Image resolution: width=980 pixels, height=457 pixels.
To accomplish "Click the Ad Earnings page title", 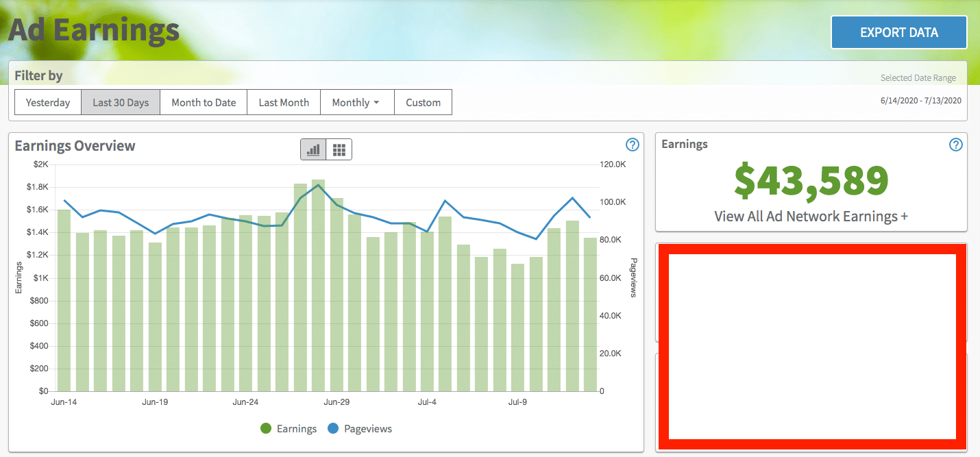I will point(93,30).
